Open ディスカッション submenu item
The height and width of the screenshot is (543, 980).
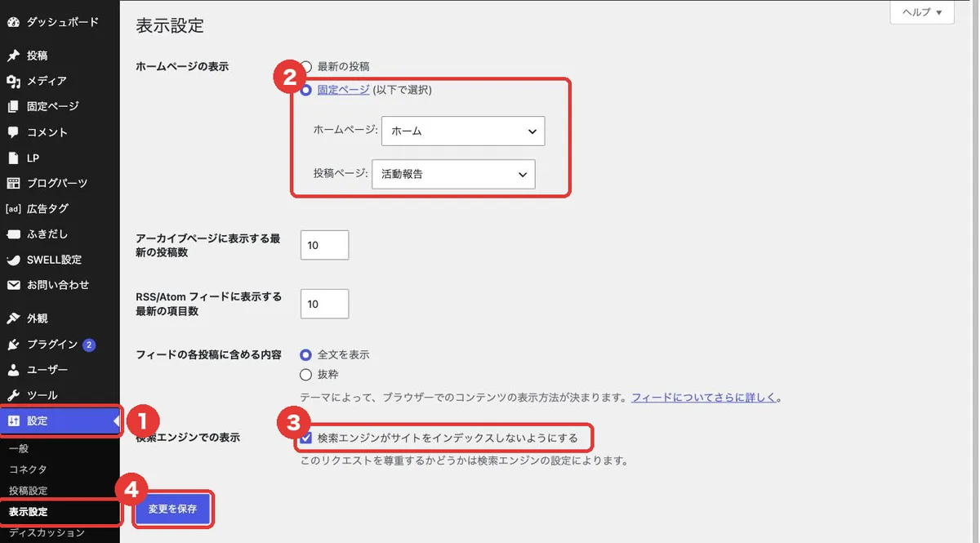pos(47,533)
